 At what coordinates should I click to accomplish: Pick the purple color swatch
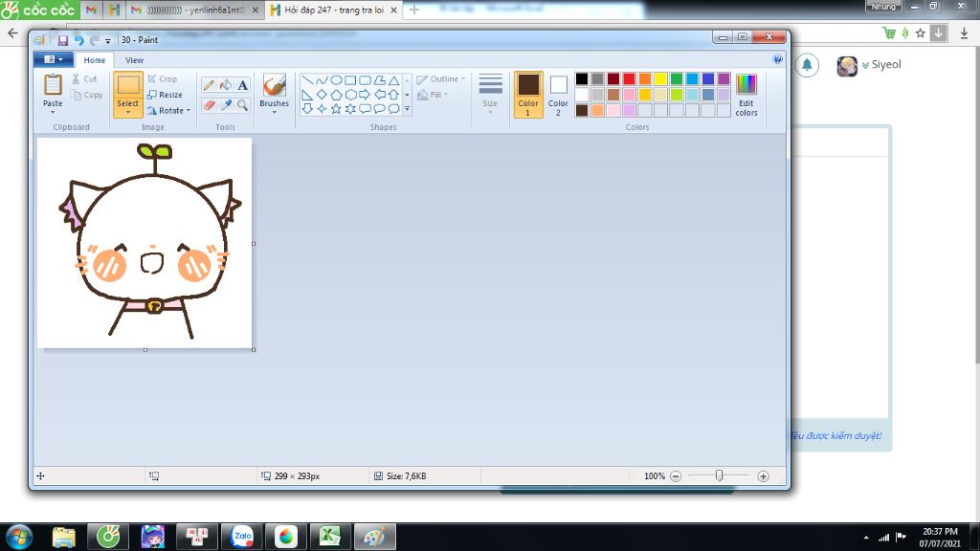point(724,78)
